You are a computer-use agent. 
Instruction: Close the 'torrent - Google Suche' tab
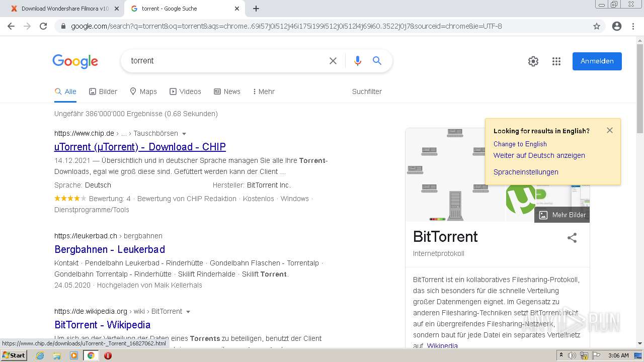[237, 9]
